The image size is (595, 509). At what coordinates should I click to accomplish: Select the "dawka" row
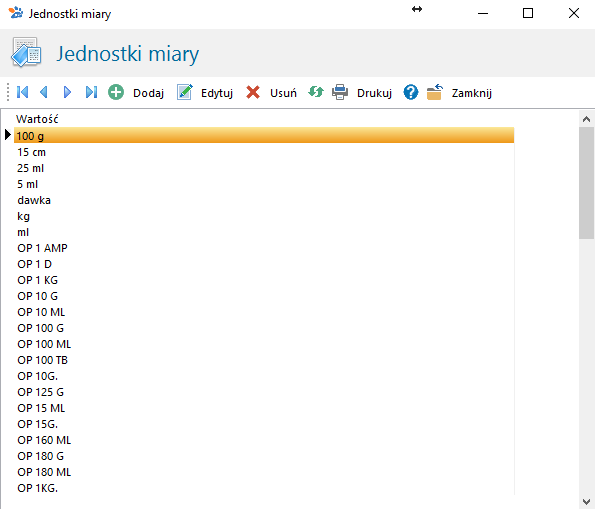264,200
